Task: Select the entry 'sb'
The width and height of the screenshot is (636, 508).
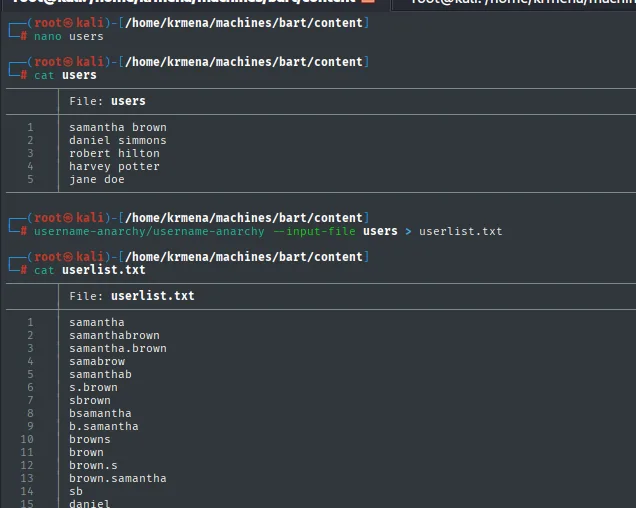Action: point(76,491)
